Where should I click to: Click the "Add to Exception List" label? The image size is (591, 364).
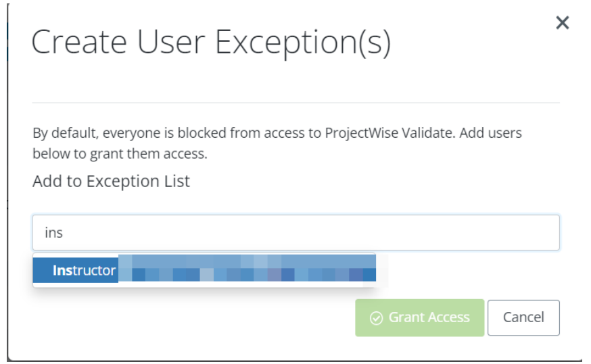click(x=111, y=181)
